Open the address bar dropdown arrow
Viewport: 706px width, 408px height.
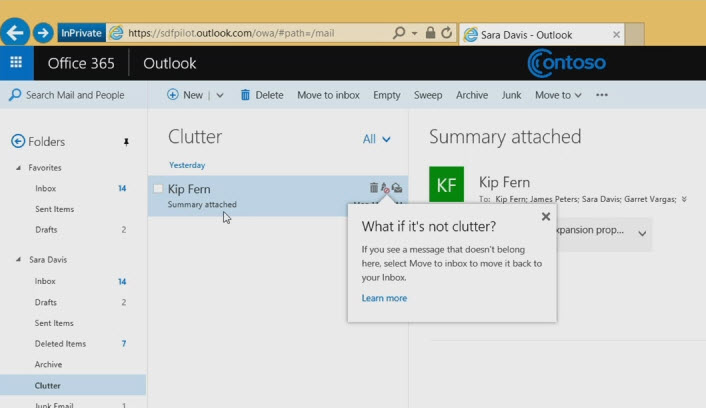415,33
